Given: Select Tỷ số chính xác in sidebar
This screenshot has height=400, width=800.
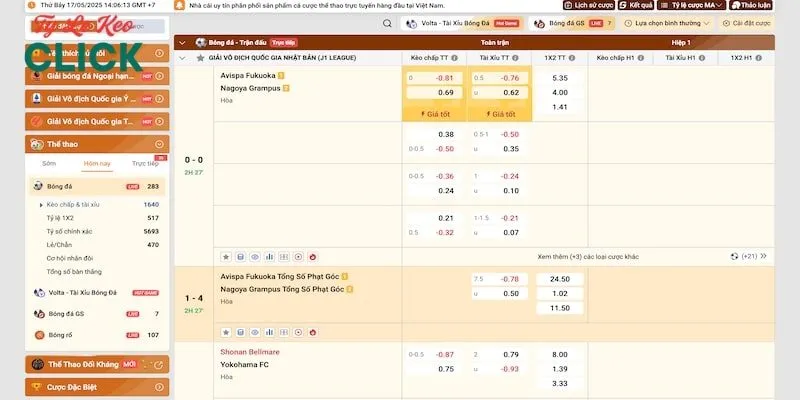Looking at the screenshot, I should [x=69, y=231].
